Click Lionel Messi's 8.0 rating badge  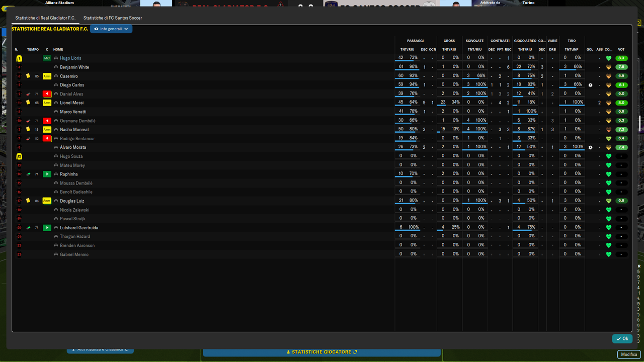coord(621,103)
